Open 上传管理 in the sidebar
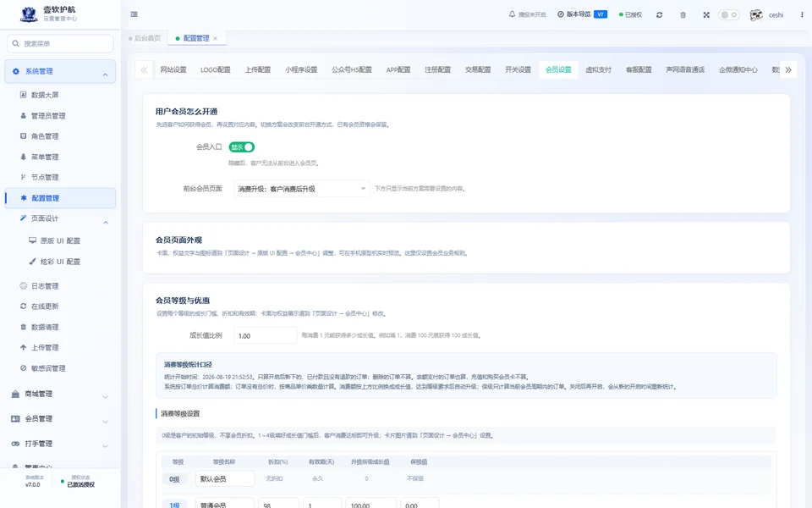The image size is (812, 508). [x=45, y=348]
